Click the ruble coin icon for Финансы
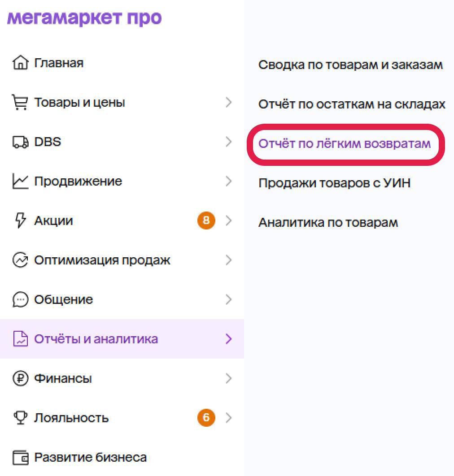 coord(20,379)
